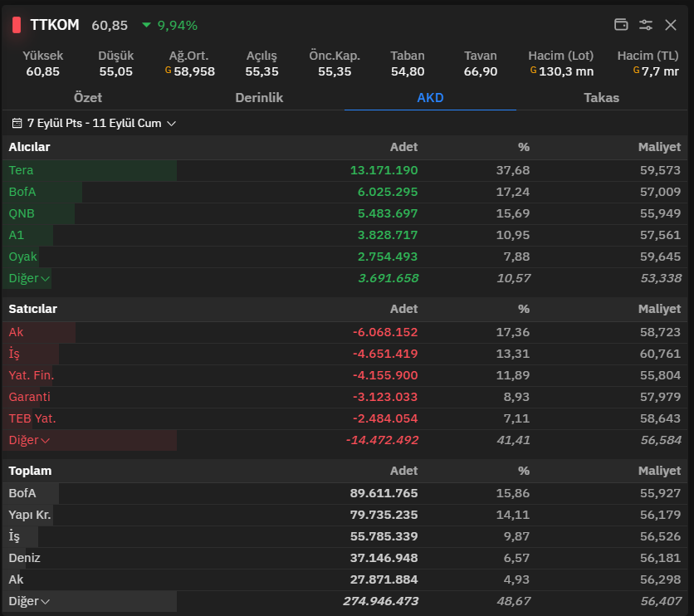Close the TTKOM panel

click(671, 25)
